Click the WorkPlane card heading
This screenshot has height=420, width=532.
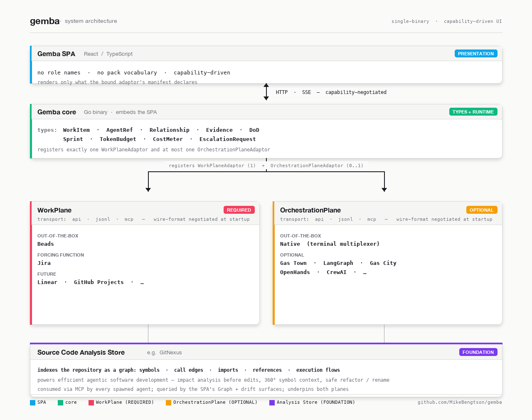54,210
